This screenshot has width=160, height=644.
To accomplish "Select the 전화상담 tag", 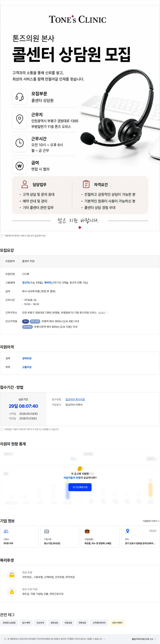I will [82, 623].
